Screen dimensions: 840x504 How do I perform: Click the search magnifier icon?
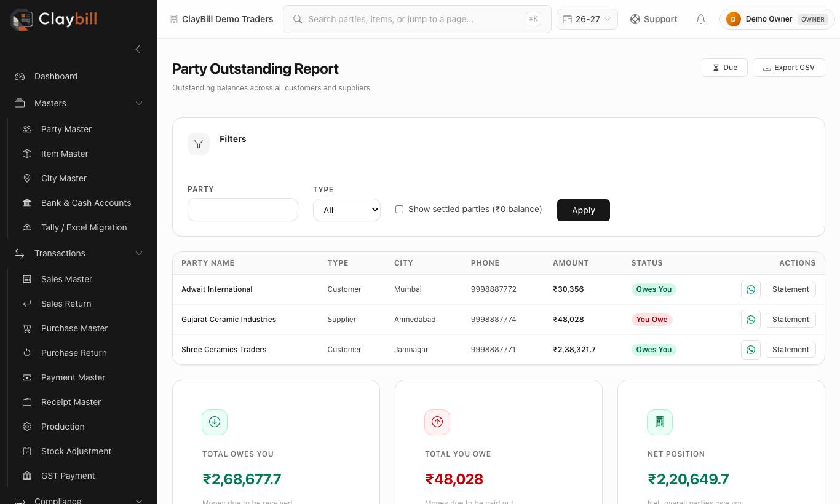pos(298,19)
